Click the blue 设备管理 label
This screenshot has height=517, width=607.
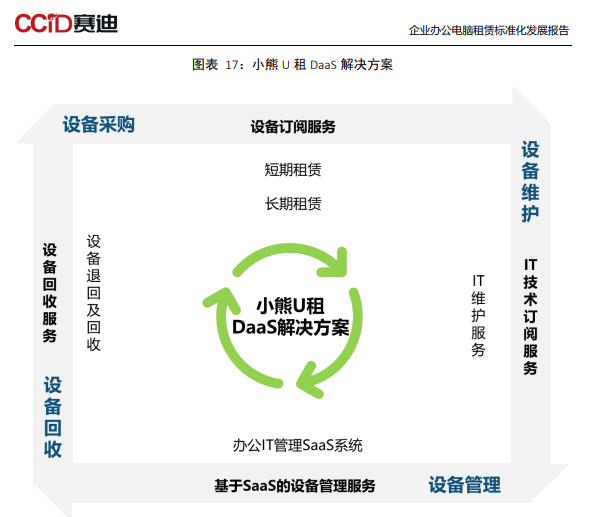pos(465,485)
